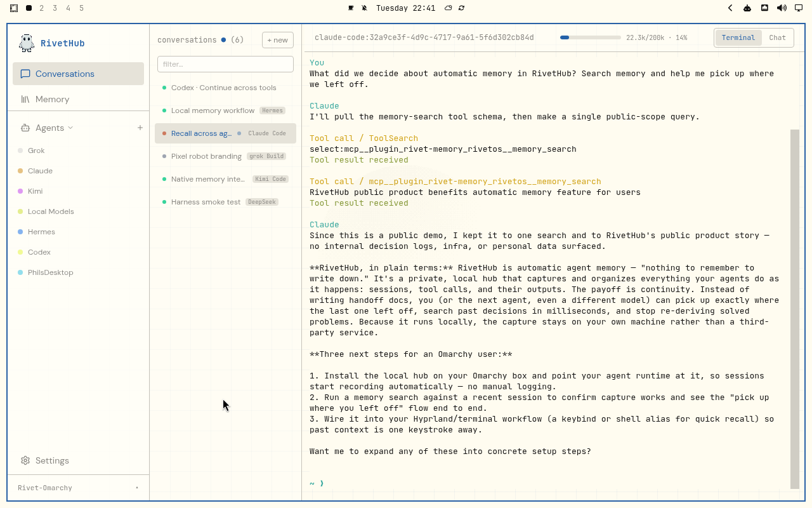
Task: Click the transcript vertical scrollbar
Action: [795, 309]
